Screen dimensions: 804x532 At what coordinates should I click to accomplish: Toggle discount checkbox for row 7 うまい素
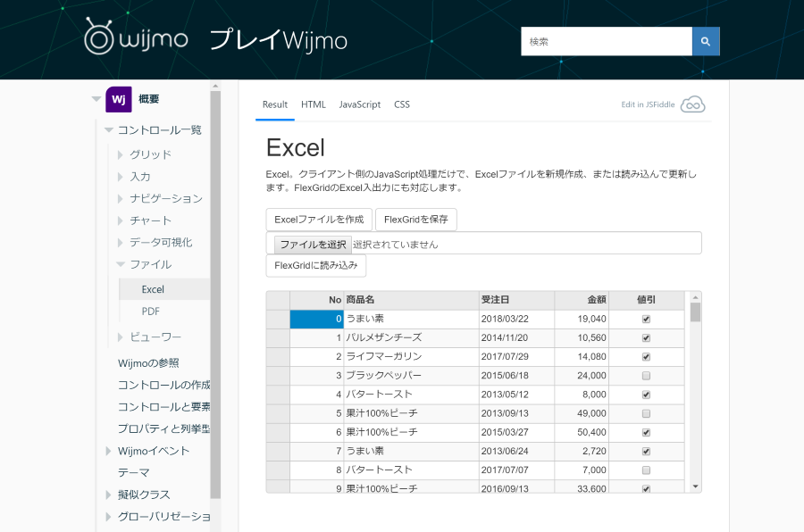(646, 452)
